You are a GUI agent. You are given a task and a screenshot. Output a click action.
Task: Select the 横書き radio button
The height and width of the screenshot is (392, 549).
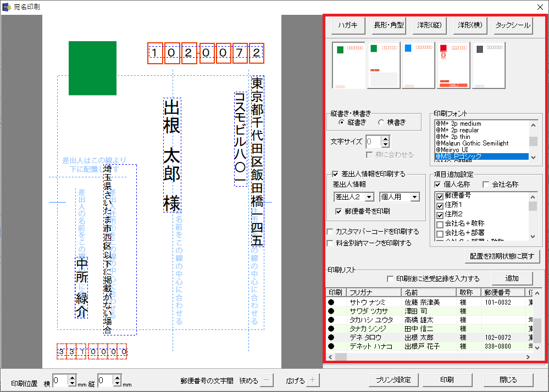381,122
